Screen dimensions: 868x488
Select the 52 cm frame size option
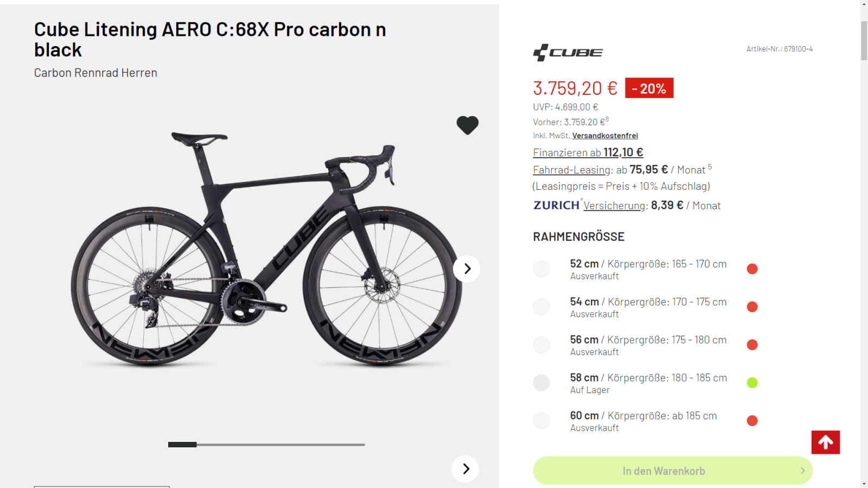[541, 269]
